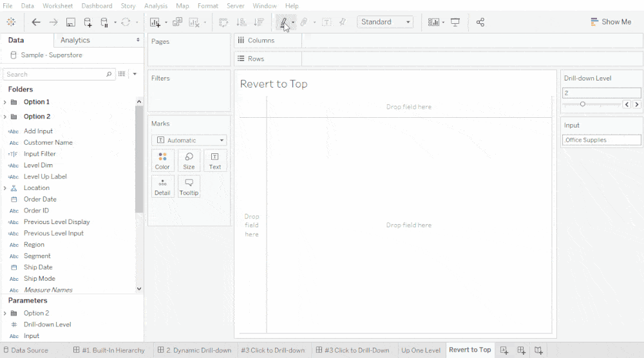Switch to Up One Level sheet tab
The height and width of the screenshot is (358, 644).
coord(421,350)
